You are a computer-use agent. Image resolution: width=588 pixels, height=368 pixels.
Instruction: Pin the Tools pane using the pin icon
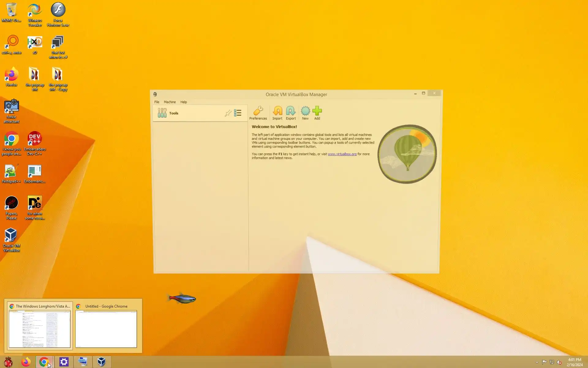228,113
